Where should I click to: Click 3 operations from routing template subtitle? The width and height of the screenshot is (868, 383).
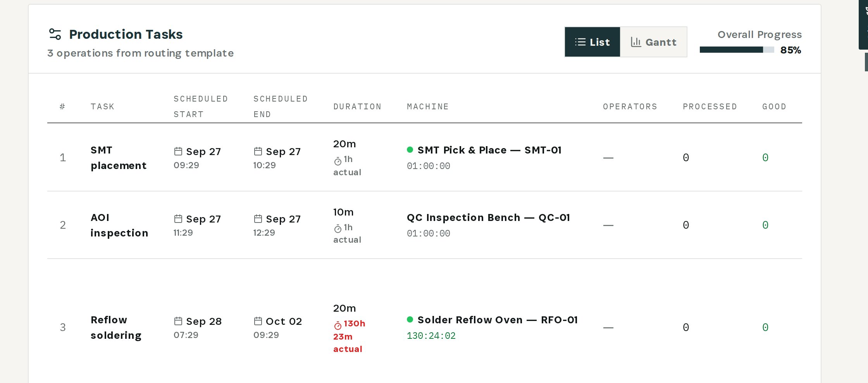click(x=141, y=53)
